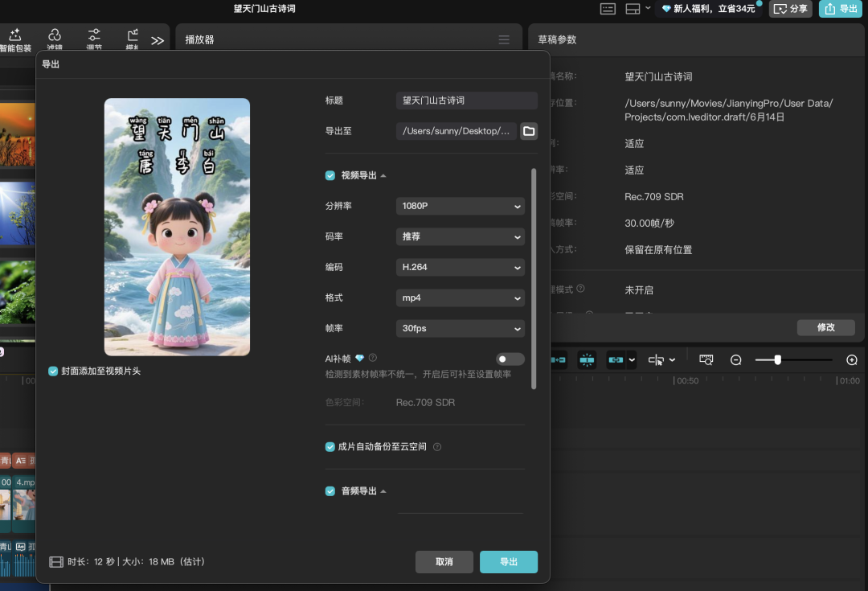Enable AI补帧 frame interpolation switch
Image resolution: width=868 pixels, height=591 pixels.
[x=510, y=359]
